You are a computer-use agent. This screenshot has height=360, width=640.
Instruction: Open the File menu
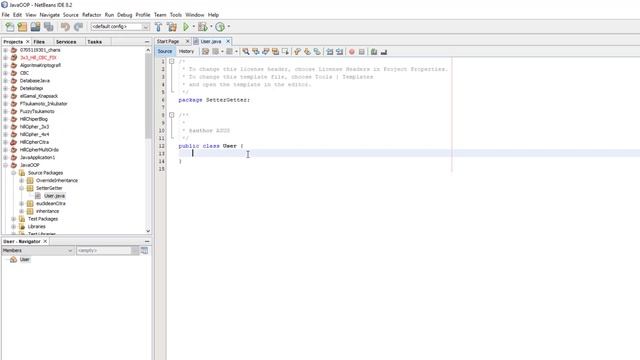(5, 15)
